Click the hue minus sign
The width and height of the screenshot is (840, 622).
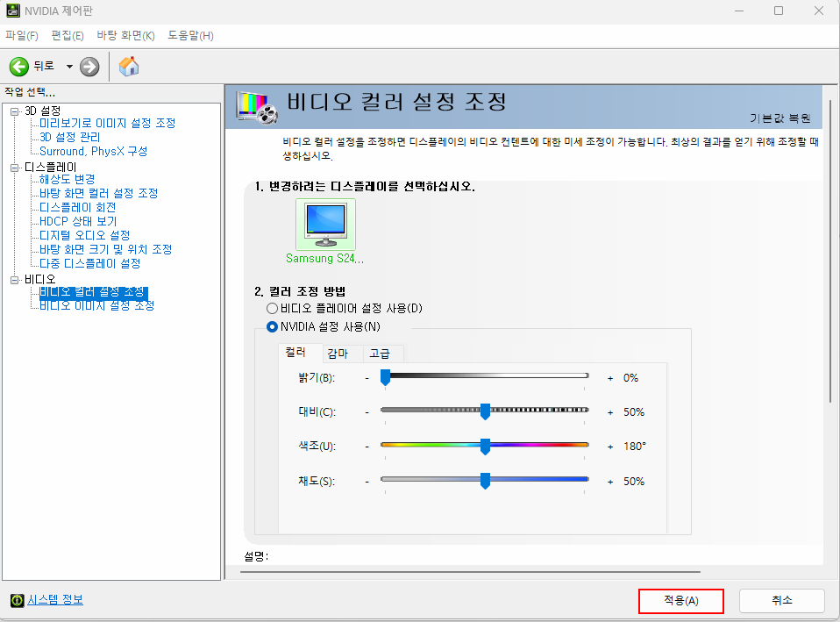[367, 447]
